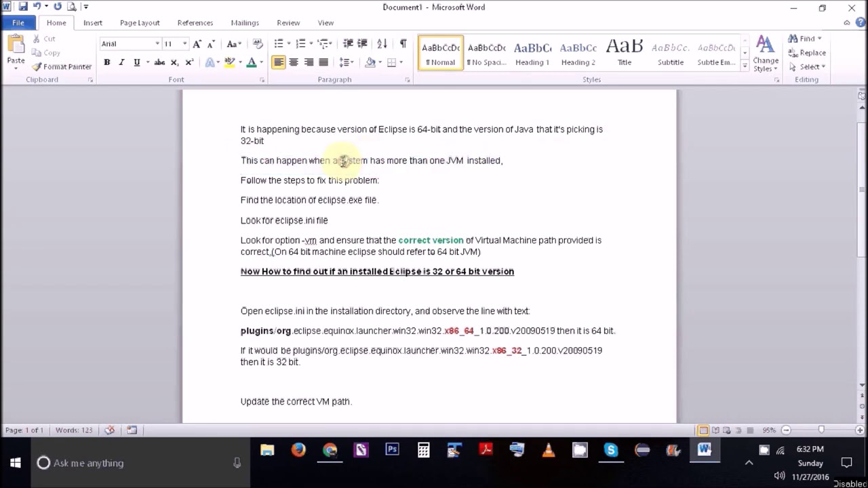Toggle Strikethrough formatting
This screenshot has width=868, height=488.
click(159, 62)
